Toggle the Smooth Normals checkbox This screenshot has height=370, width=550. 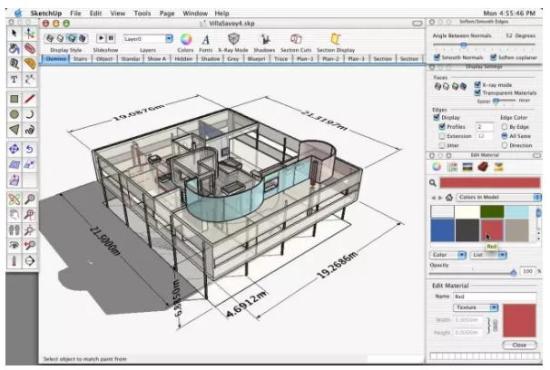(x=437, y=57)
